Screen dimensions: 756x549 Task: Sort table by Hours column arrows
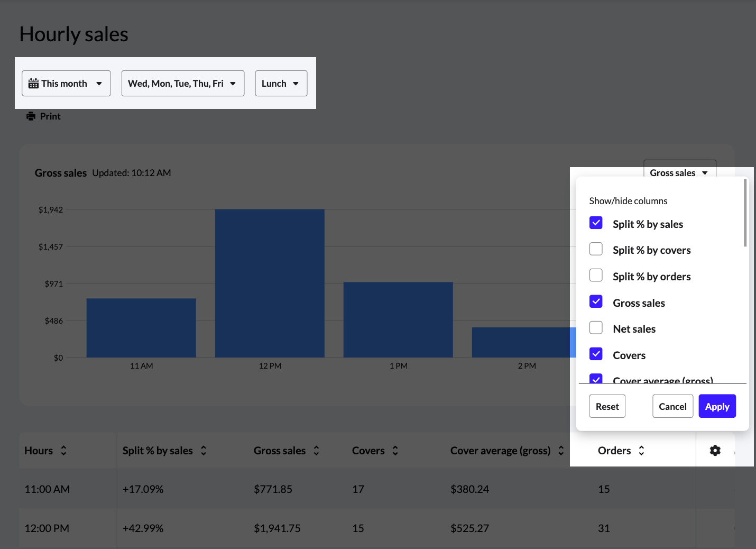pos(63,451)
